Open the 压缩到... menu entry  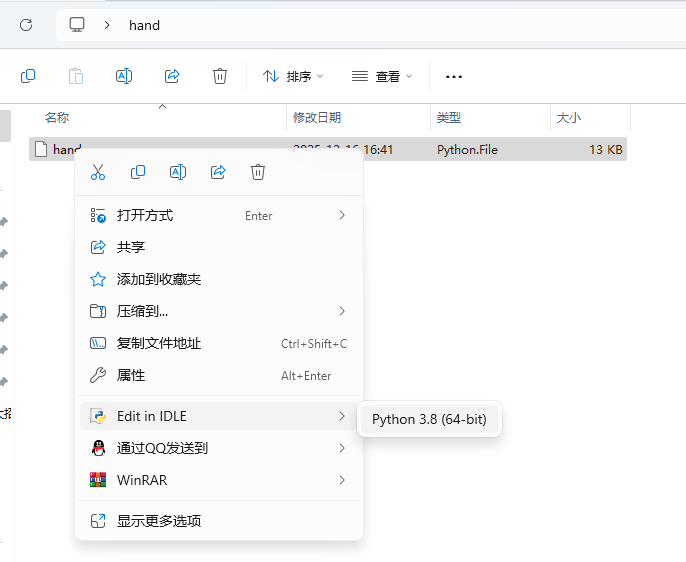tap(219, 311)
